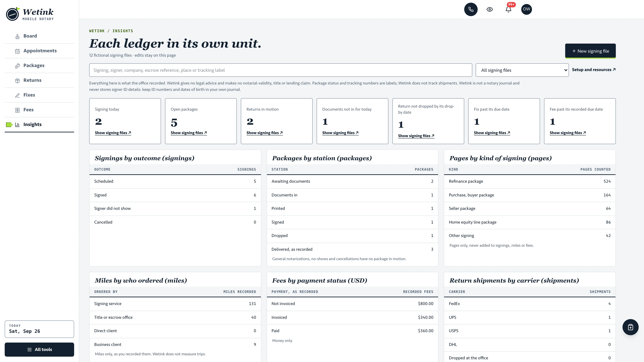Open the Fees section
644x362 pixels.
(x=39, y=110)
